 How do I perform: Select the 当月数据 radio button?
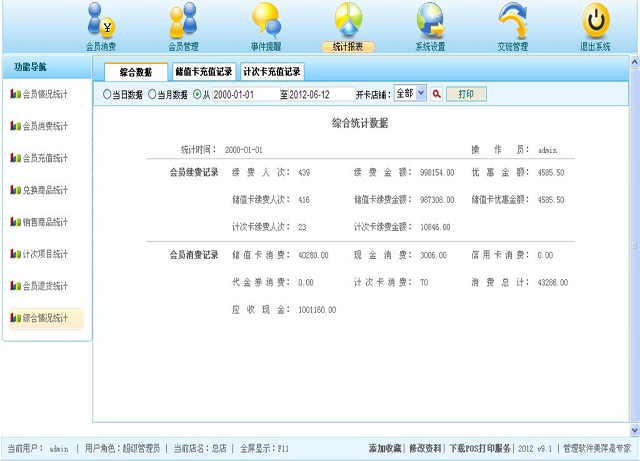(x=152, y=94)
